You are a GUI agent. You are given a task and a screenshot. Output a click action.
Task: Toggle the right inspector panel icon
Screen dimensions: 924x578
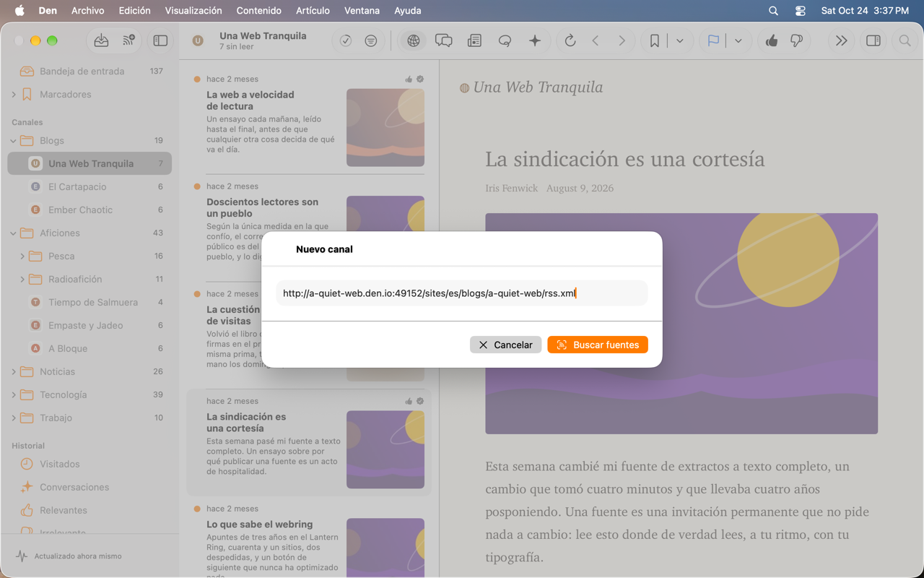873,41
